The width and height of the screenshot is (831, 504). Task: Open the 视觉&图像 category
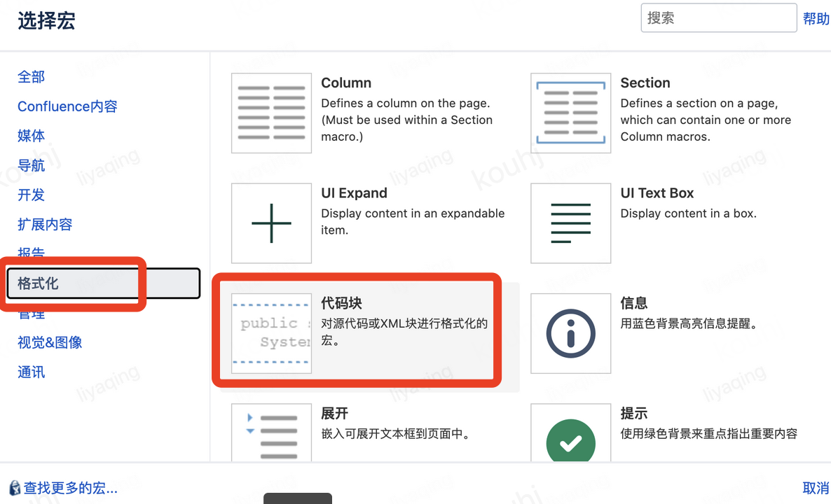(x=48, y=342)
